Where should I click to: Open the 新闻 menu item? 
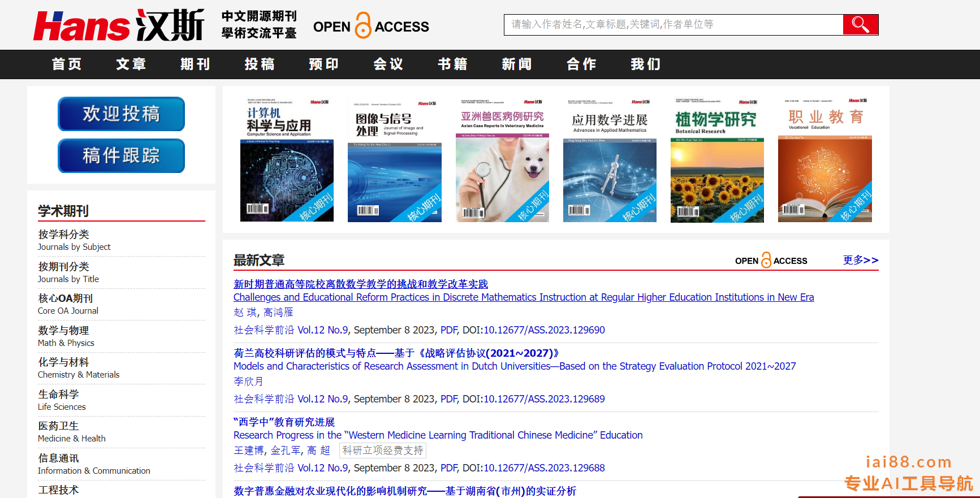517,64
